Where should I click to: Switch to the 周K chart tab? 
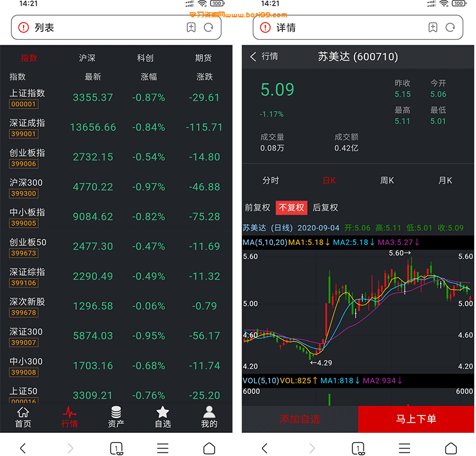pyautogui.click(x=387, y=180)
